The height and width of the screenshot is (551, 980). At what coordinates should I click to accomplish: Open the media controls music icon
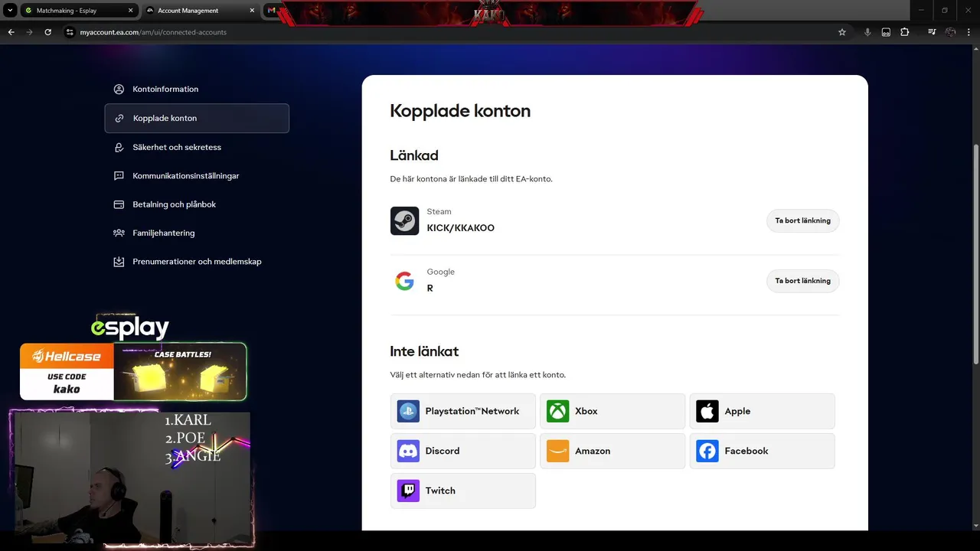tap(932, 32)
